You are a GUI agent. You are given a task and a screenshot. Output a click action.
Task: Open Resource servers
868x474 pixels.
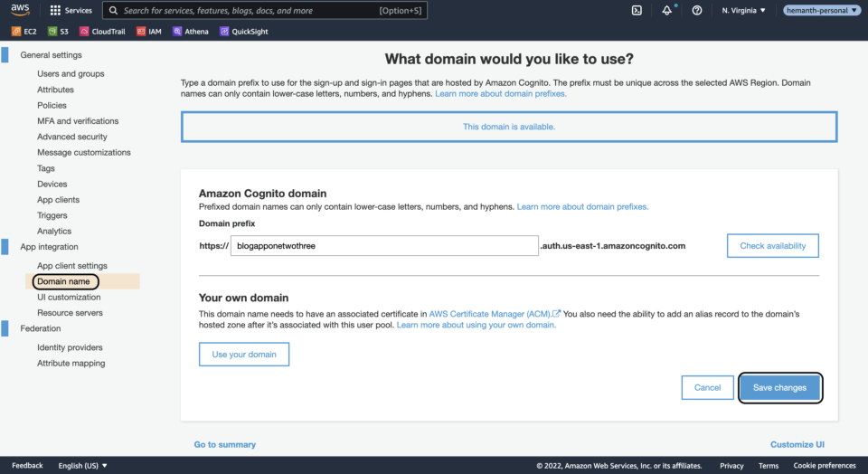click(70, 313)
